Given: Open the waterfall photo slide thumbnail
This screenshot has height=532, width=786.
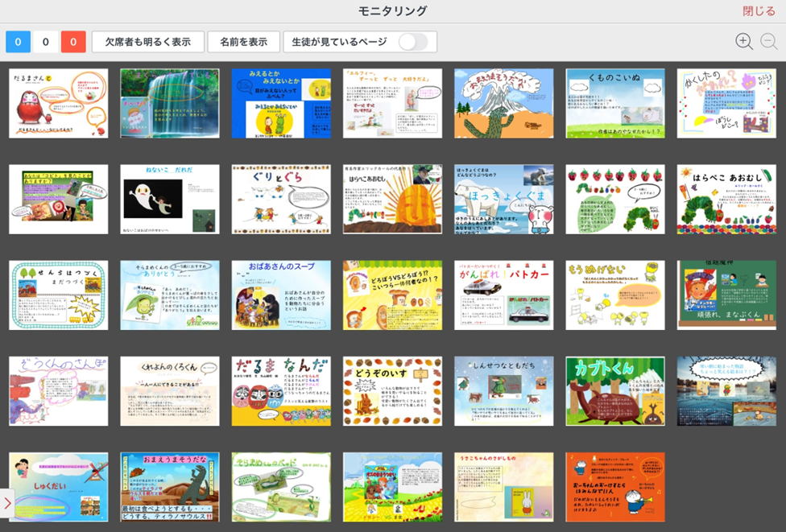Looking at the screenshot, I should [x=170, y=103].
